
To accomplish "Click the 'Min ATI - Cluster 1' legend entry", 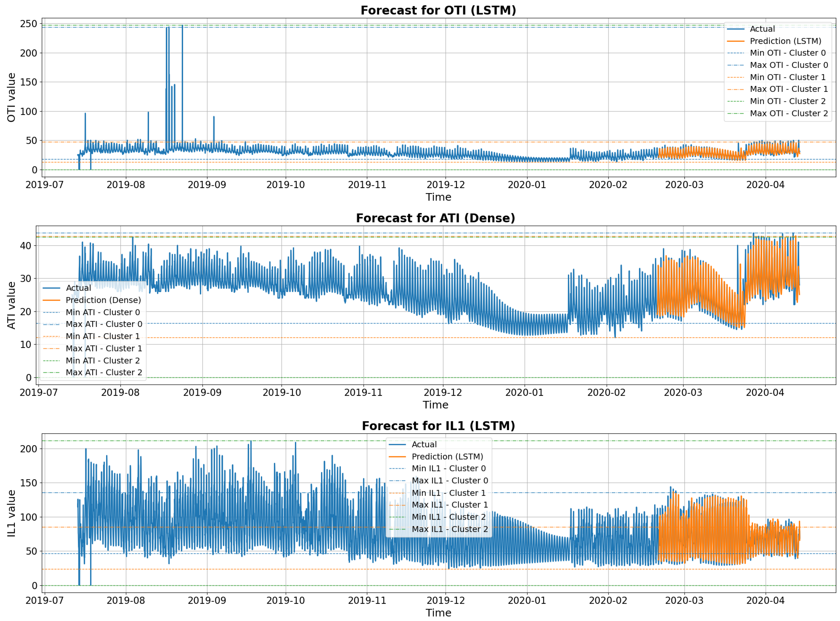I will (102, 336).
